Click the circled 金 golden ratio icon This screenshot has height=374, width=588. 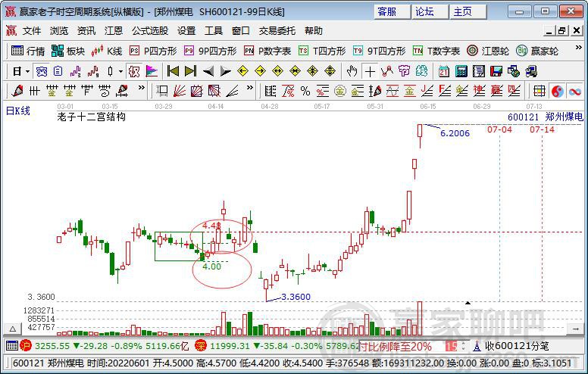pyautogui.click(x=339, y=91)
